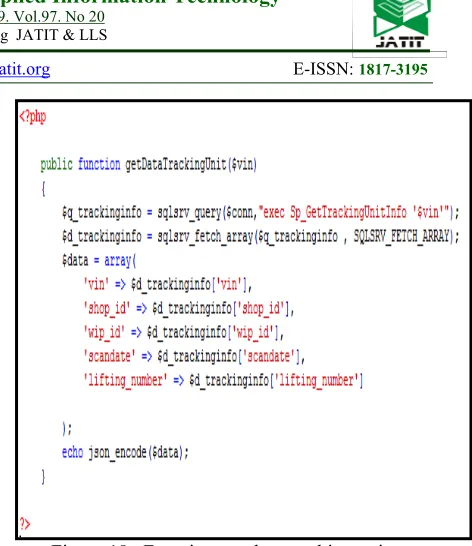Click the 'lifting_number' array key

[x=125, y=380]
